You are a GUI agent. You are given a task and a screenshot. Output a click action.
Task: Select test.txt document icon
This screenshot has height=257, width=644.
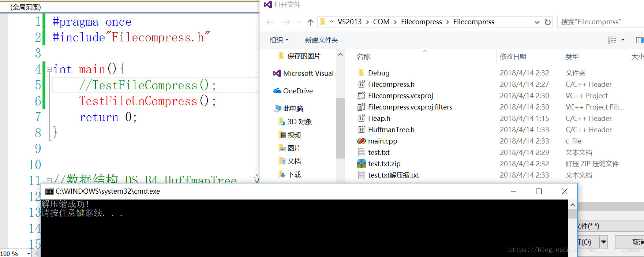pos(362,152)
